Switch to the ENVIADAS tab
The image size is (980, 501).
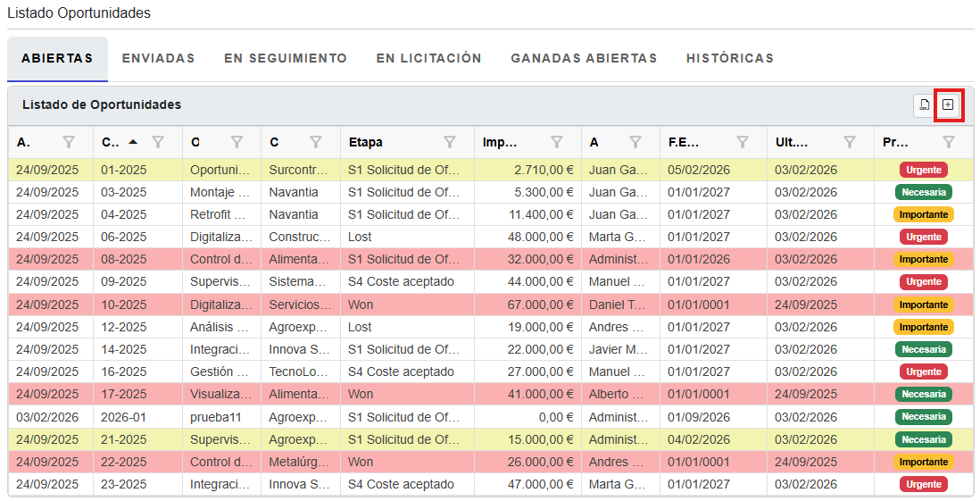[x=158, y=58]
